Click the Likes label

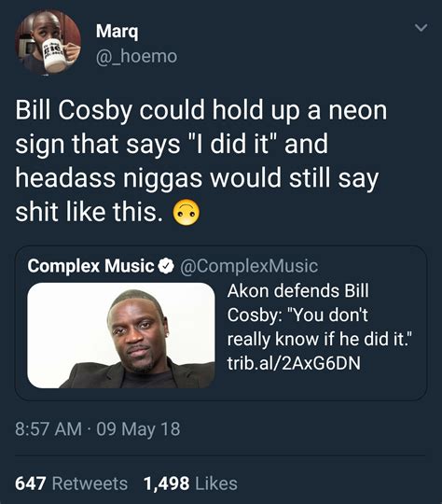[x=216, y=483]
